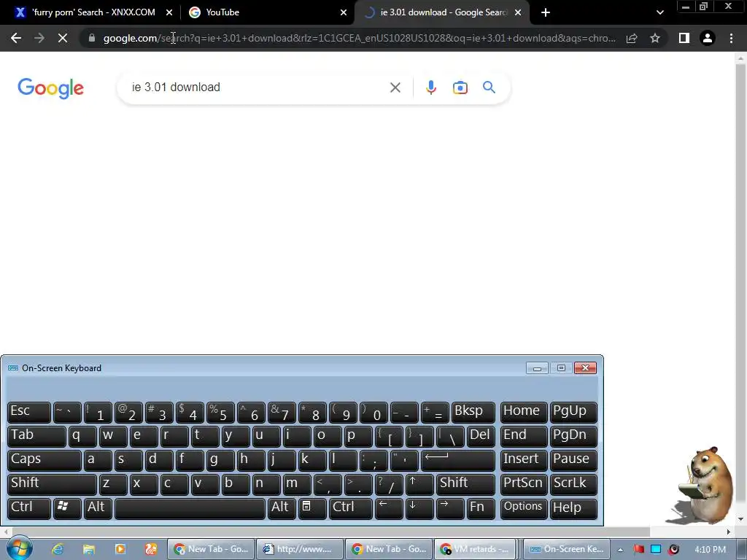Open the Google logo homepage link

coord(50,88)
